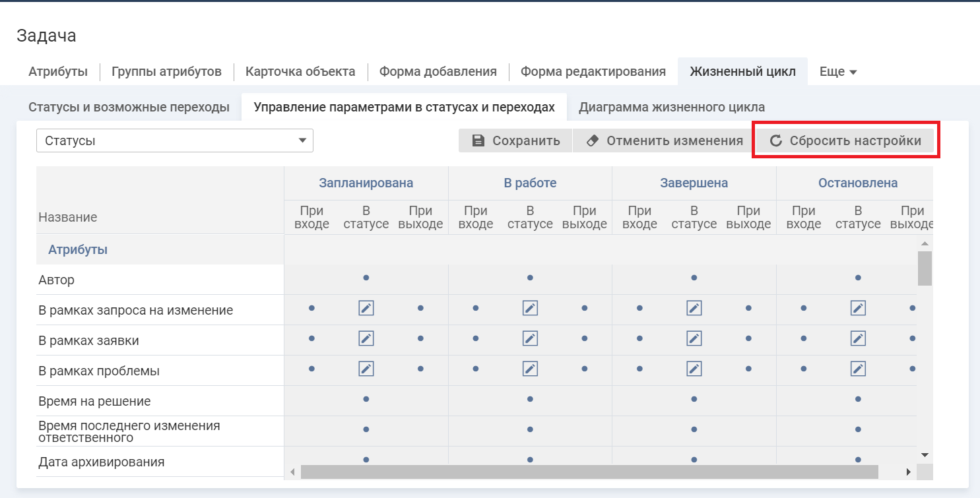Viewport: 980px width, 498px height.
Task: Open the 'Статусы' dropdown list
Action: (x=174, y=140)
